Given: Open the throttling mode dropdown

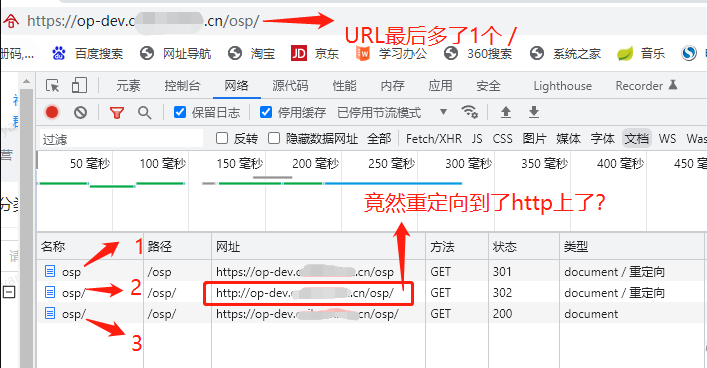Looking at the screenshot, I should click(392, 112).
